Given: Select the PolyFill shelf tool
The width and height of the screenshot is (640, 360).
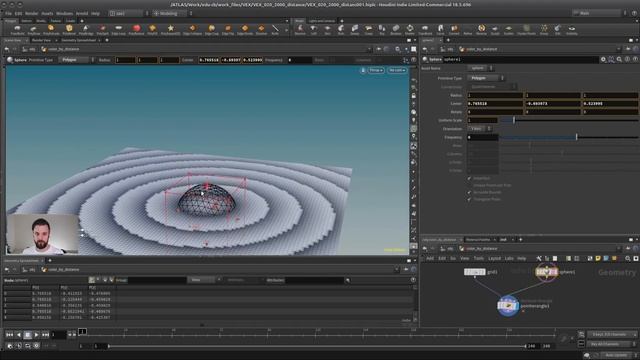Looking at the screenshot, I should point(152,29).
